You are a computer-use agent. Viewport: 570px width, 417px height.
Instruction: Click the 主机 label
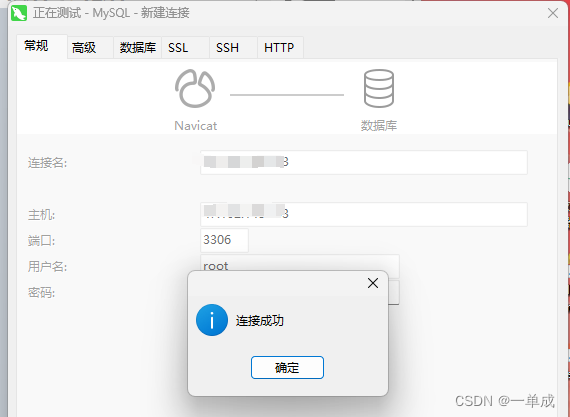(x=41, y=215)
